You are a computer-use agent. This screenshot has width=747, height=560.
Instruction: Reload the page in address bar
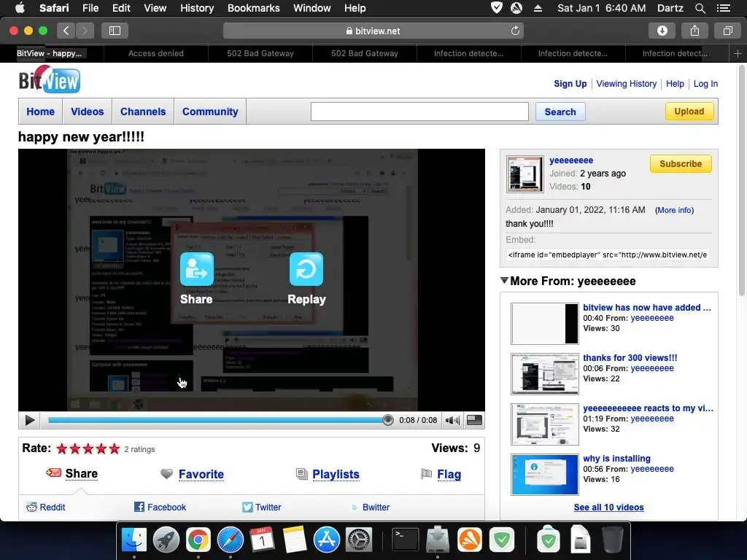[515, 31]
